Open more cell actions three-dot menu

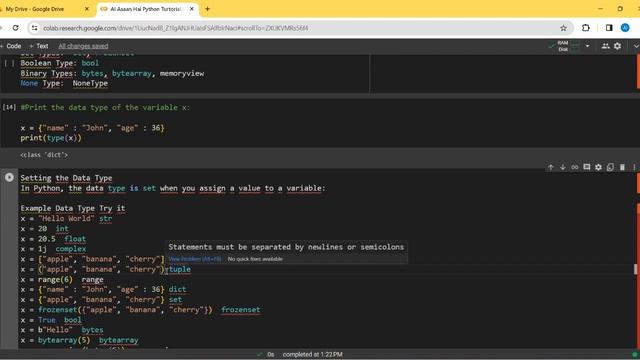(634, 167)
